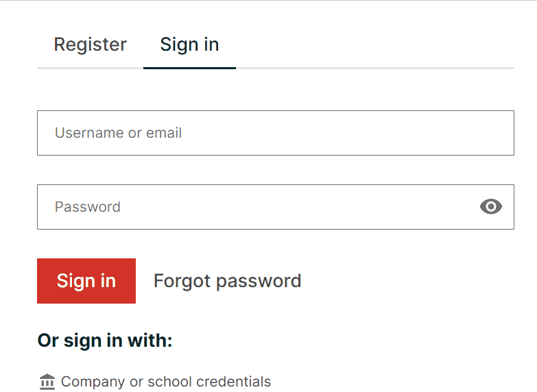Activate the underlined Sign in tab
Screen dimensions: 537x392
point(189,45)
